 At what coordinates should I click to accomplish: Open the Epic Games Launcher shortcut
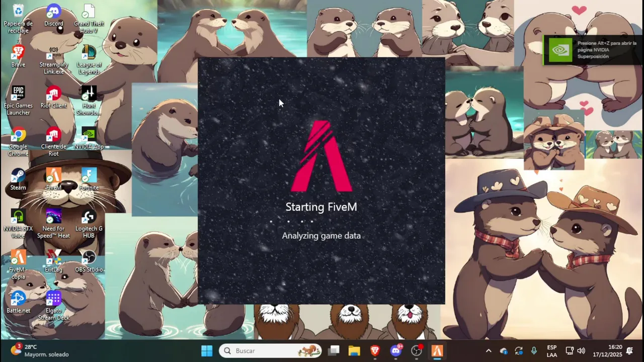click(x=18, y=101)
